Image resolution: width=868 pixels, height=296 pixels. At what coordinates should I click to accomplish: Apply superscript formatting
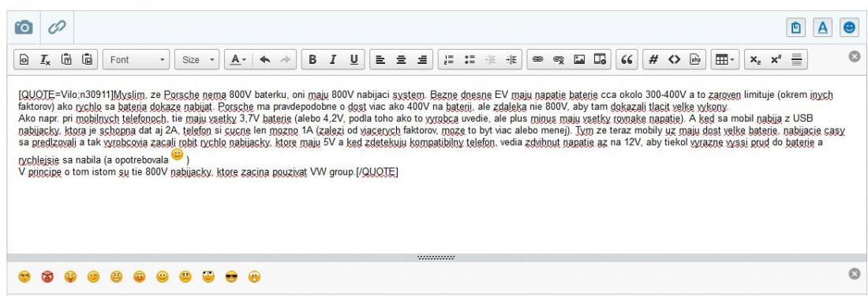776,60
